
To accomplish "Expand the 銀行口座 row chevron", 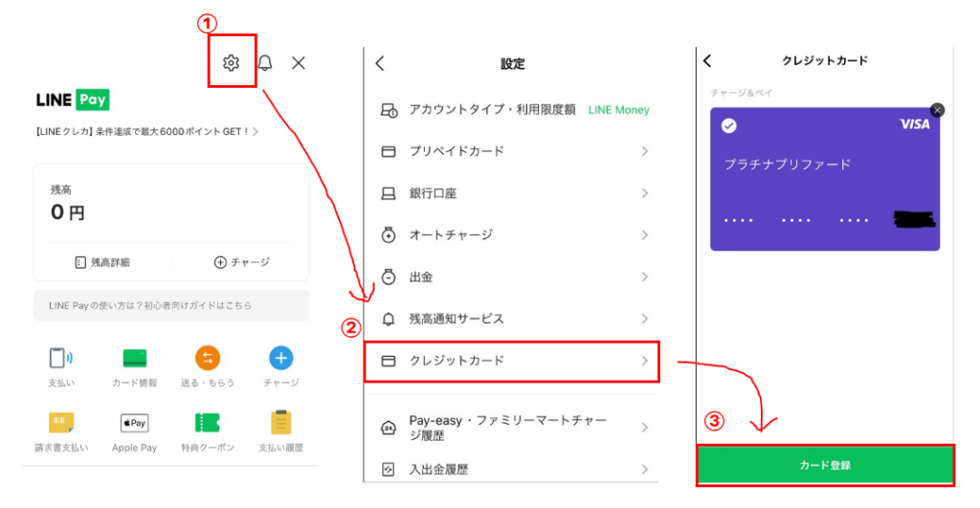I will [644, 193].
